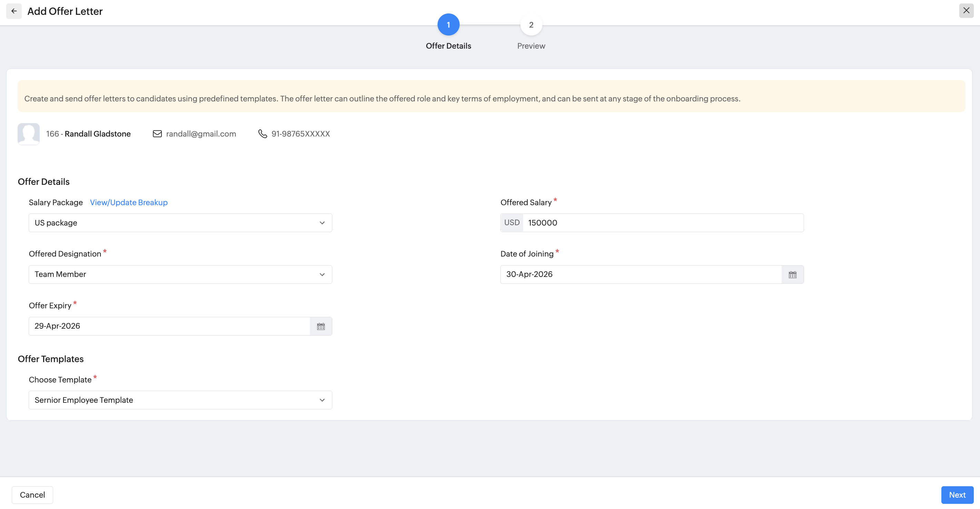Expand the Offered Designation dropdown
The height and width of the screenshot is (509, 980).
pyautogui.click(x=180, y=275)
